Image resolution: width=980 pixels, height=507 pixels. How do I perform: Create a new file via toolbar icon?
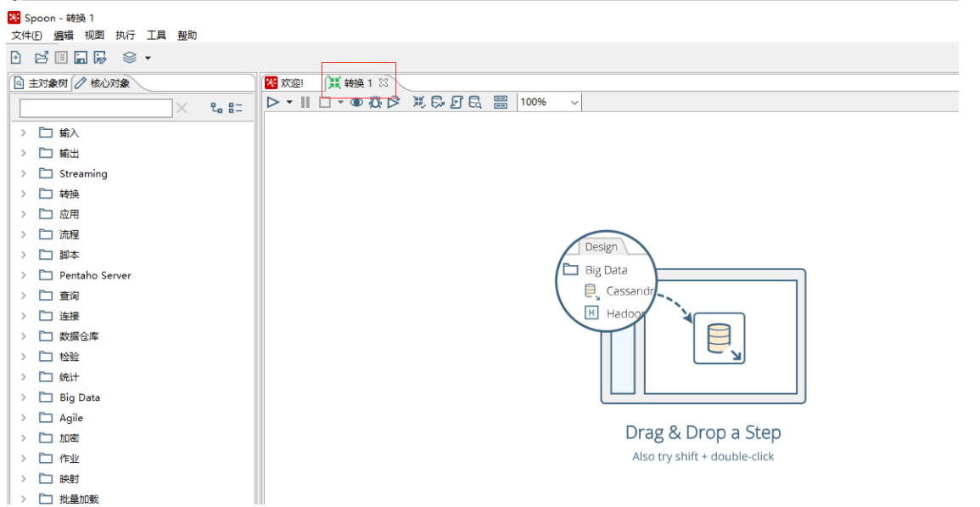coord(16,58)
